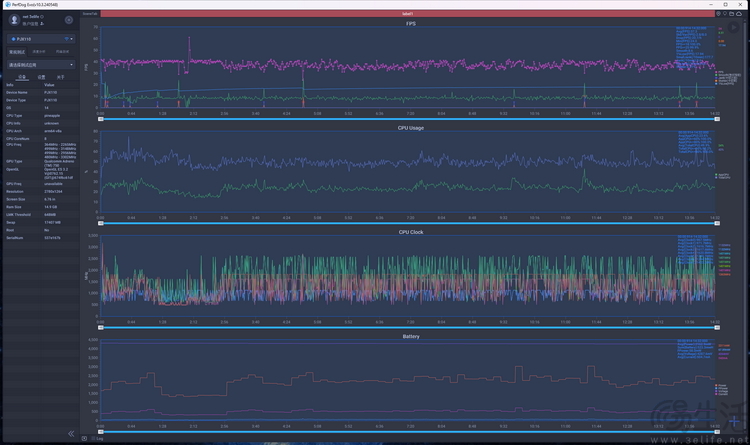Select the Device Type row
Viewport: 750px width, 445px height.
tap(41, 100)
